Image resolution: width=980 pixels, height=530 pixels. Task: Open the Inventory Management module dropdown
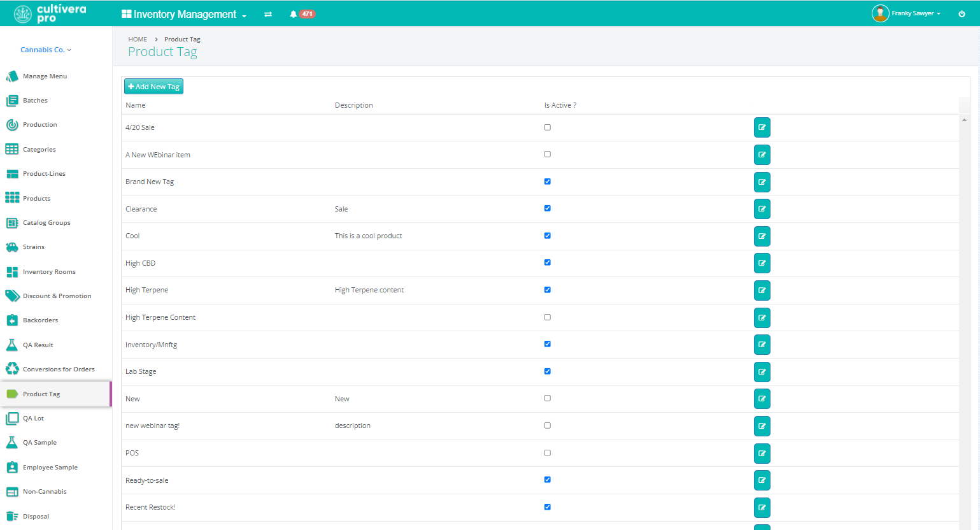coord(184,14)
